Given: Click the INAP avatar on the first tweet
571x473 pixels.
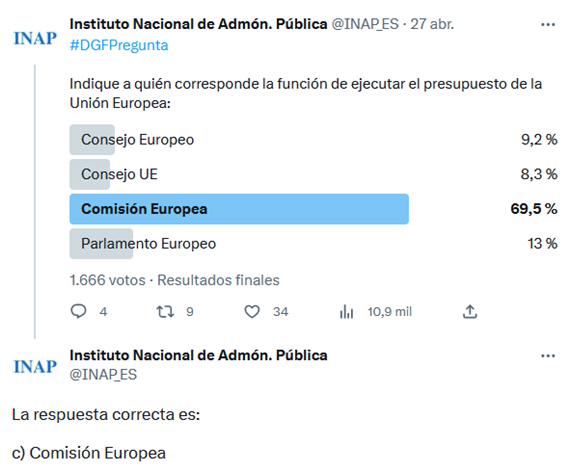Looking at the screenshot, I should [35, 38].
